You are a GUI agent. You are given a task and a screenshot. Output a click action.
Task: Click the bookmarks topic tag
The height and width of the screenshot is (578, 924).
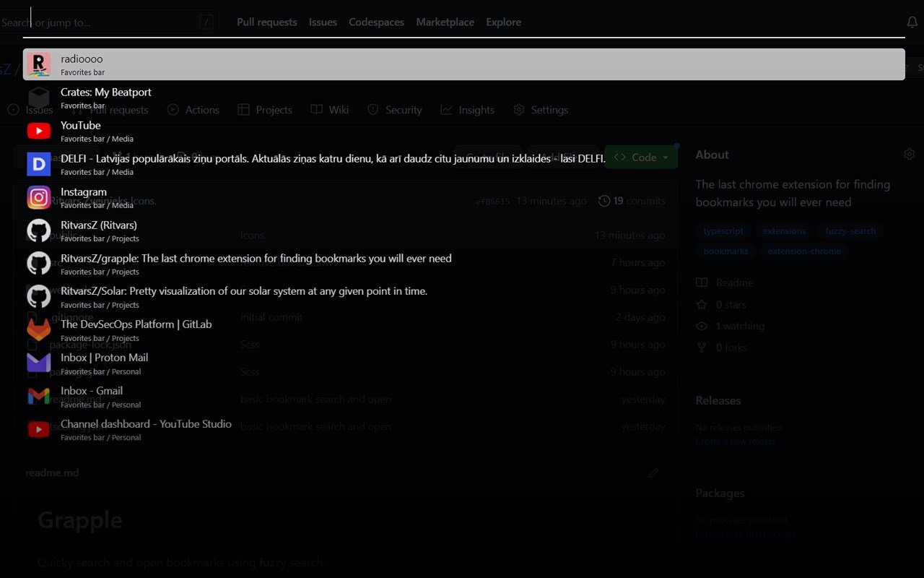point(725,251)
